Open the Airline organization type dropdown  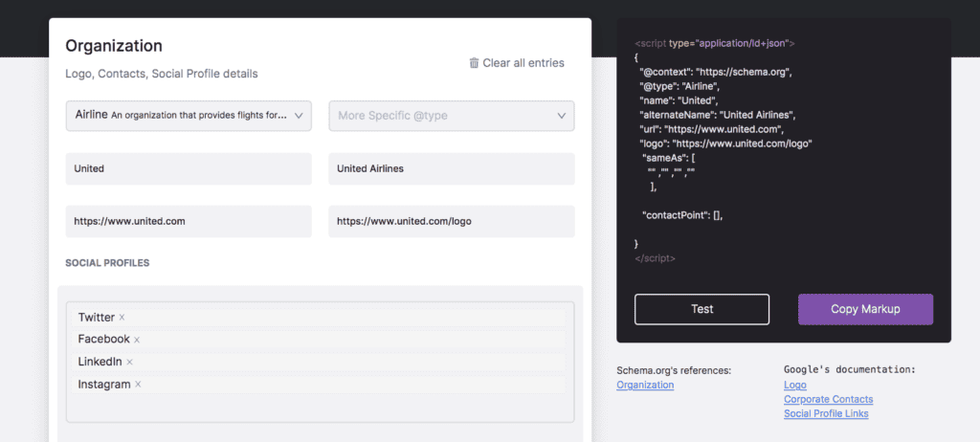(189, 116)
